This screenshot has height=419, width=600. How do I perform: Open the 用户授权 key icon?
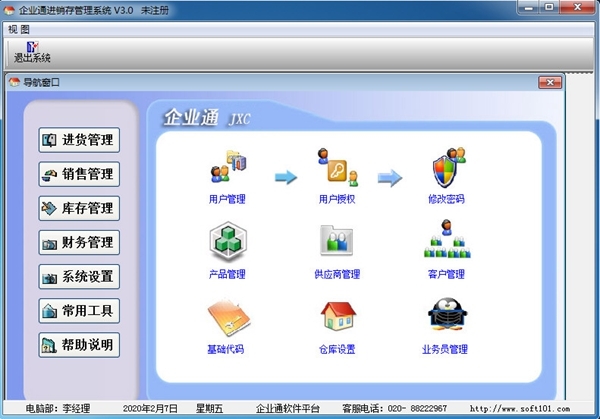pyautogui.click(x=338, y=167)
